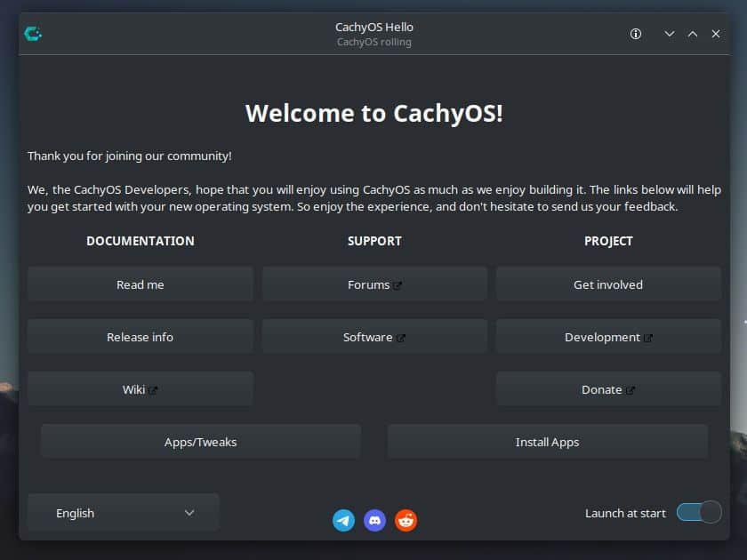Image resolution: width=747 pixels, height=560 pixels.
Task: Maximize window using up chevron icon
Action: (693, 34)
